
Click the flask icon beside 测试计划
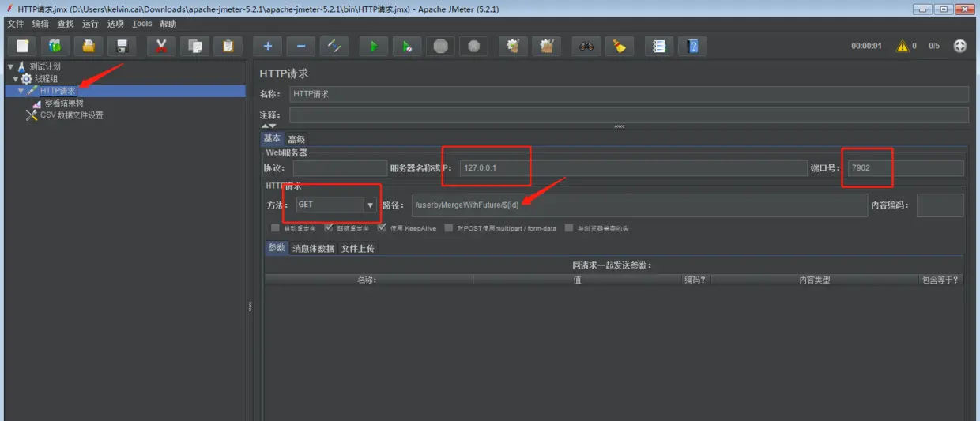pyautogui.click(x=21, y=67)
